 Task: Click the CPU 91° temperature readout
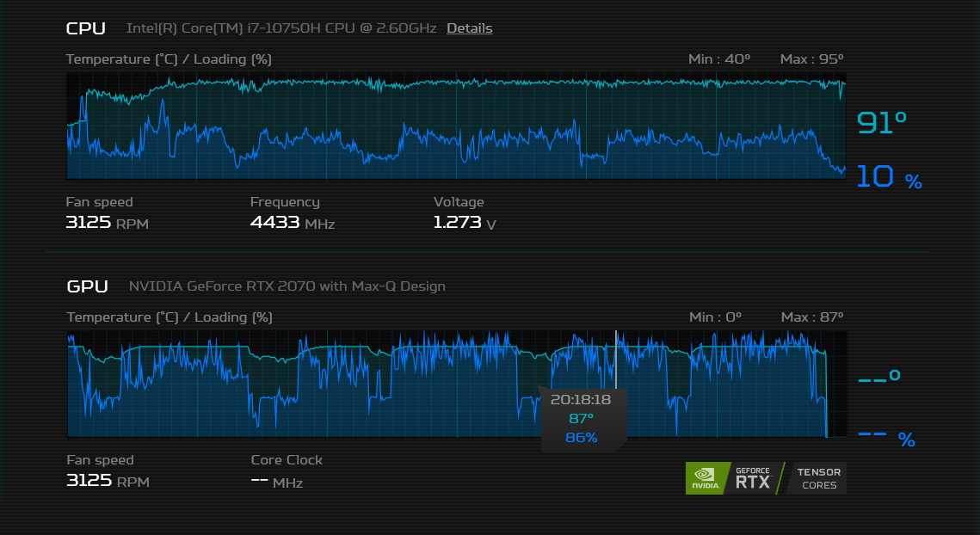(882, 122)
